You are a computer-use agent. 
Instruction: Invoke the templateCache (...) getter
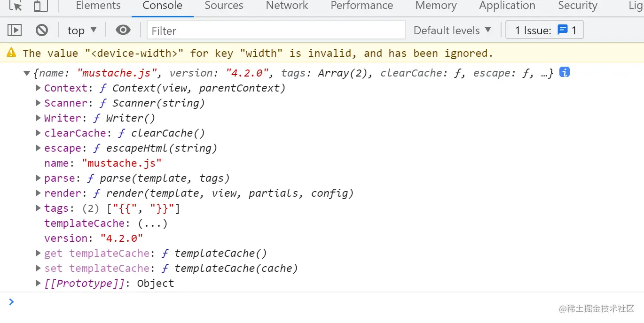[x=152, y=223]
